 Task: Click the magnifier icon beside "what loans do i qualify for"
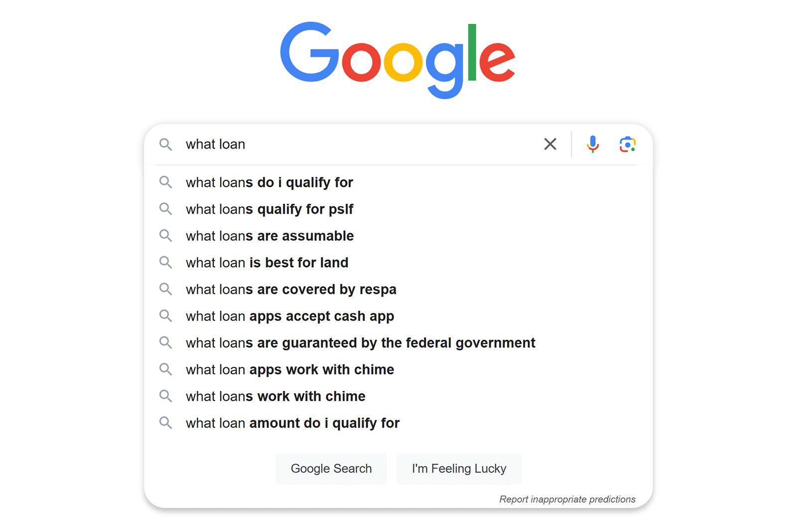pyautogui.click(x=166, y=182)
